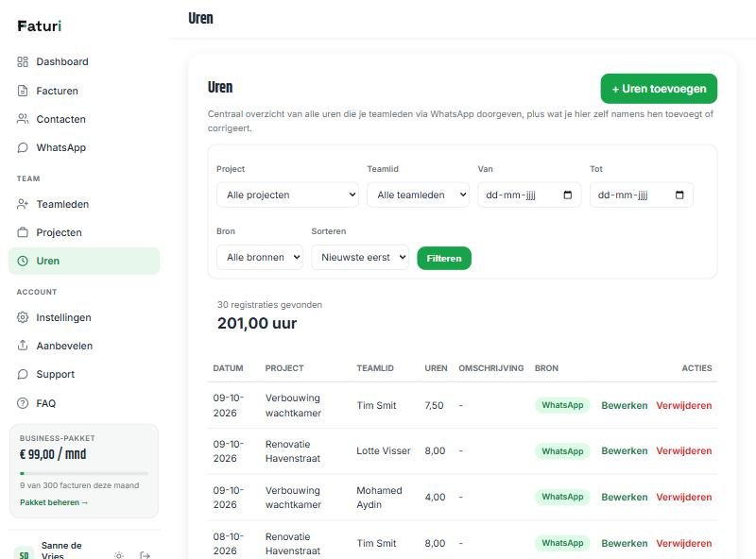Click the Uren toevoegen button
756x559 pixels.
[x=659, y=89]
